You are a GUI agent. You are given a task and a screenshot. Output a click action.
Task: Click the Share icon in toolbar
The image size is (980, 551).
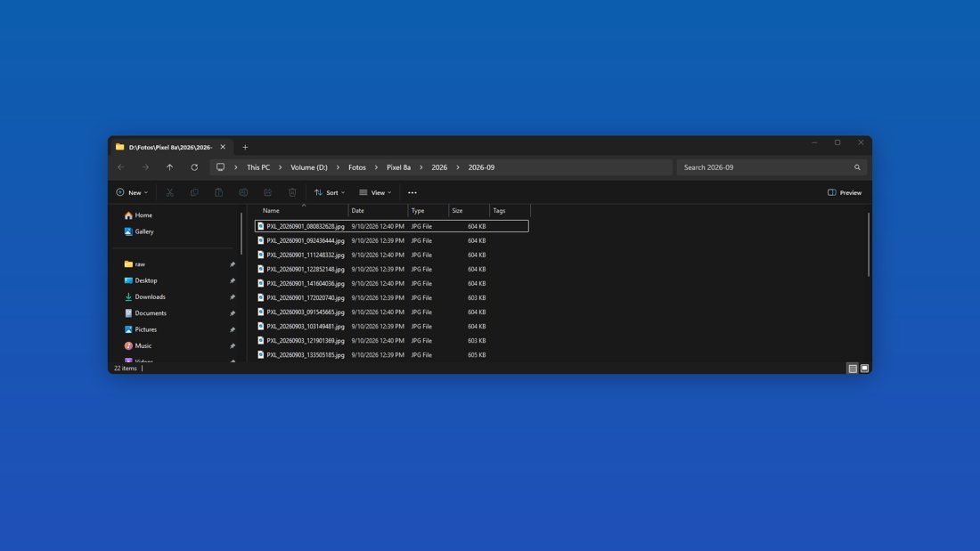(268, 192)
